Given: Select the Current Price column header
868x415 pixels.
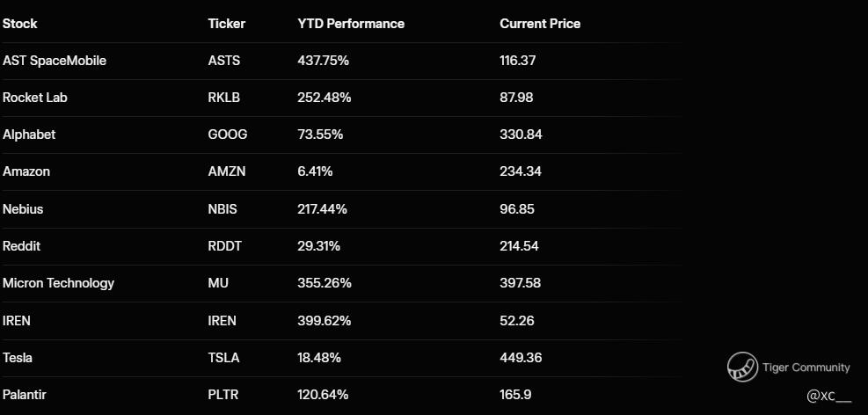Looking at the screenshot, I should point(540,24).
